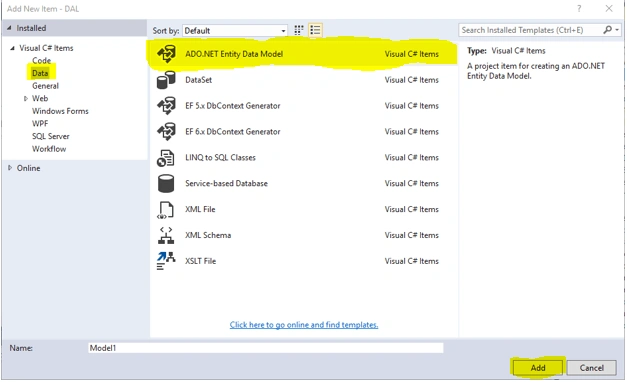Switch to medium icons list view
The image size is (627, 382).
315,30
